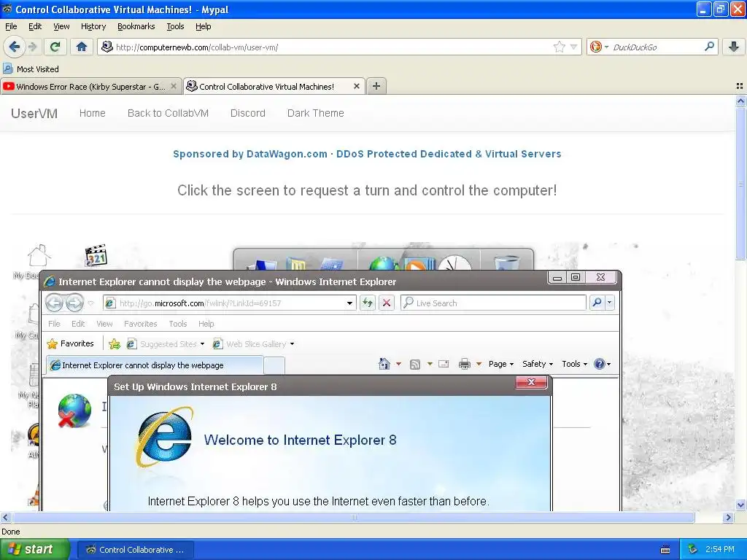The width and height of the screenshot is (747, 560).
Task: Open Mypal Help menu
Action: [x=203, y=26]
